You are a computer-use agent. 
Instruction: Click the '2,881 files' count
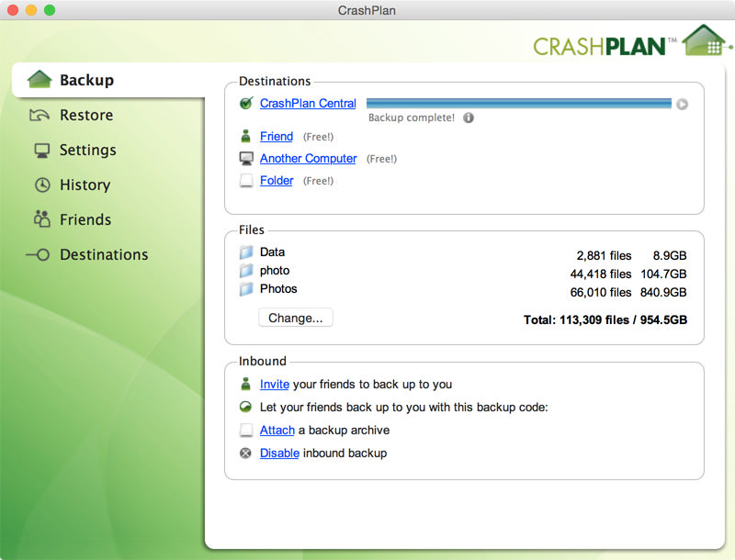tap(605, 255)
